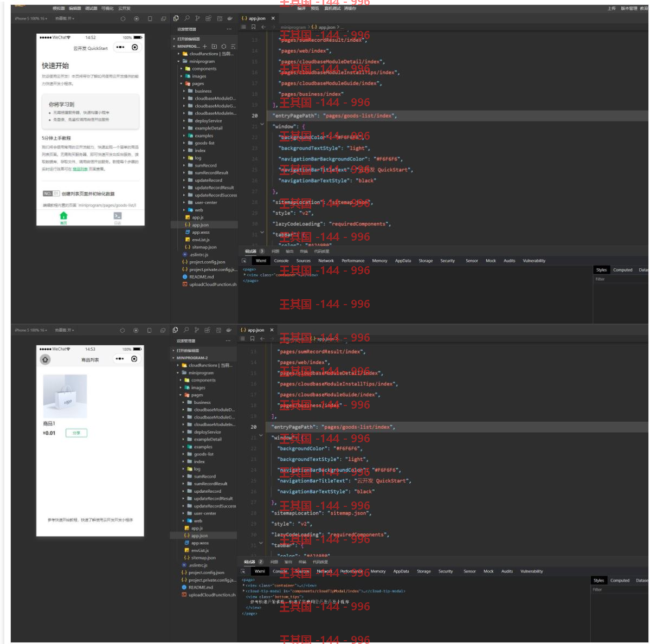Open three-dot capsule menu in bottom simulator
Viewport: 650px width, 644px height.
(120, 359)
